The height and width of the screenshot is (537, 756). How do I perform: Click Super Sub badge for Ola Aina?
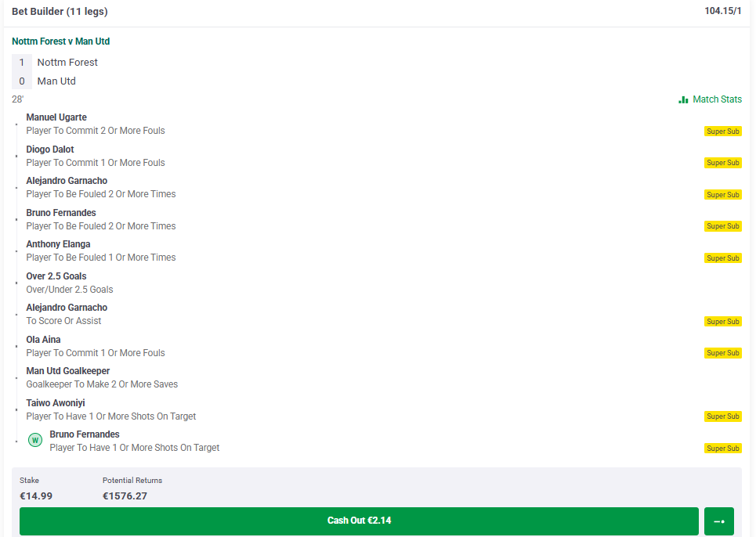tap(722, 353)
